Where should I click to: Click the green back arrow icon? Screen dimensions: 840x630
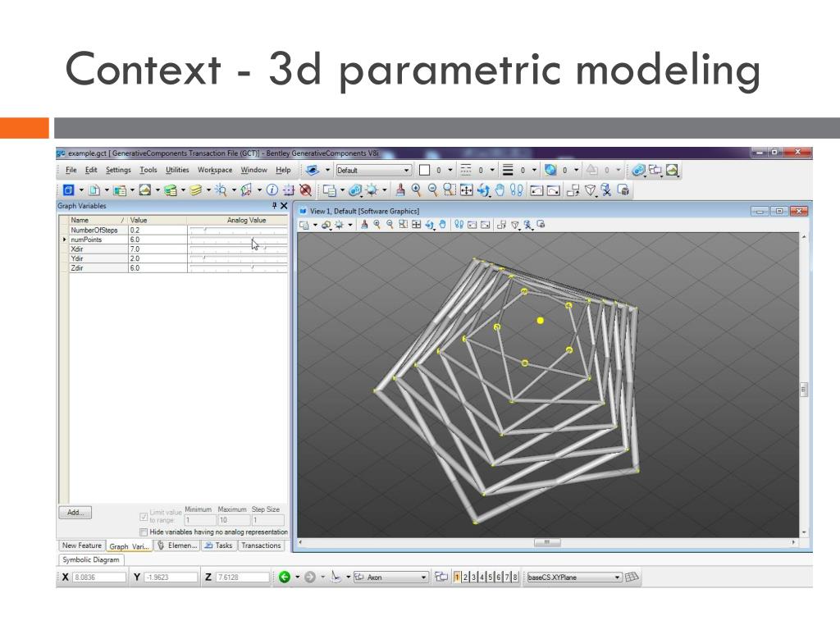coord(285,577)
